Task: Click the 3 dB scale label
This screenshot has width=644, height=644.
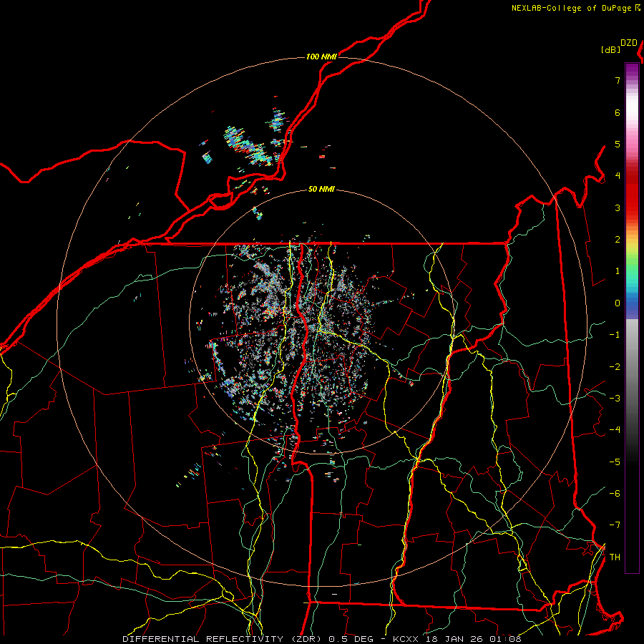Action: 618,208
